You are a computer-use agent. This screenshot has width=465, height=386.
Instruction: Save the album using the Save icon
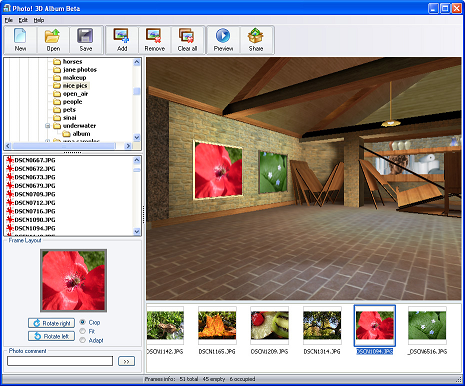pyautogui.click(x=85, y=36)
